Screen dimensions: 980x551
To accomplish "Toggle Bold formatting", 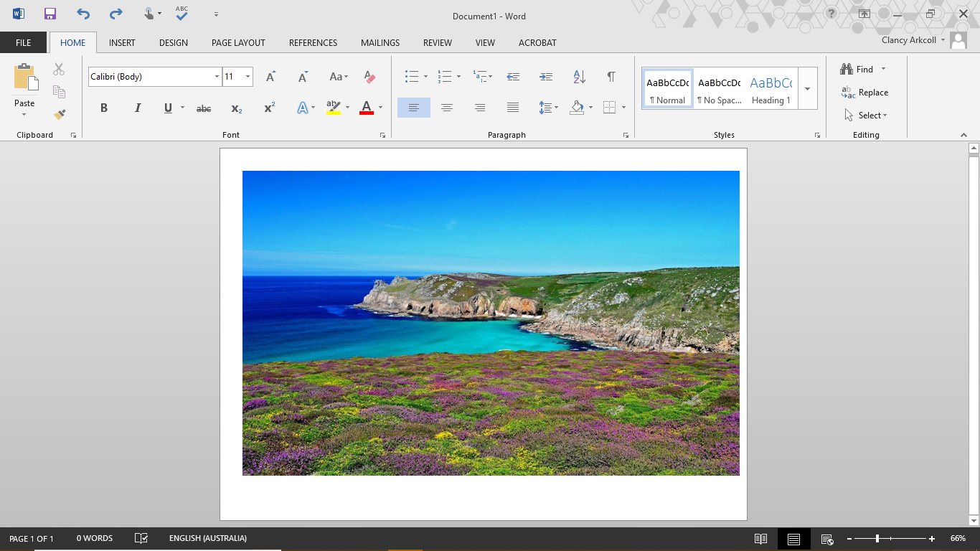I will (x=104, y=108).
